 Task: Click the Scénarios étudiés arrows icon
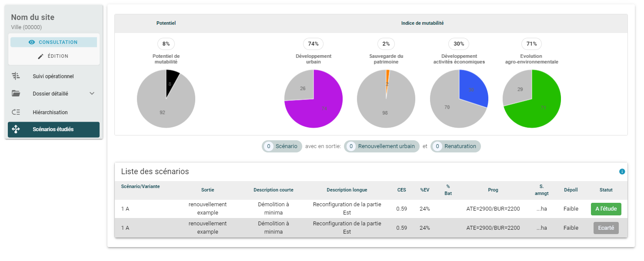pyautogui.click(x=16, y=129)
